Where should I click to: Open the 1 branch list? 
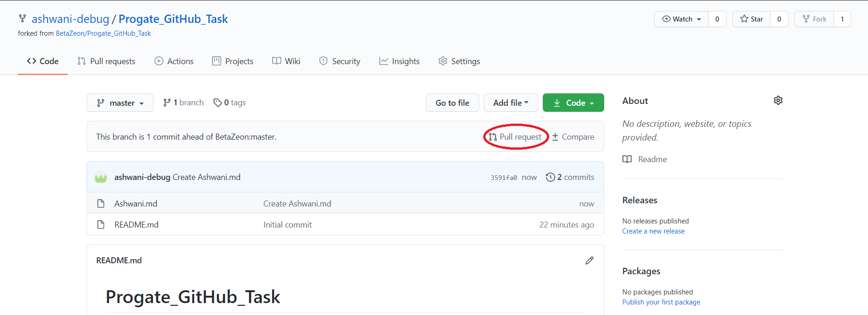183,103
